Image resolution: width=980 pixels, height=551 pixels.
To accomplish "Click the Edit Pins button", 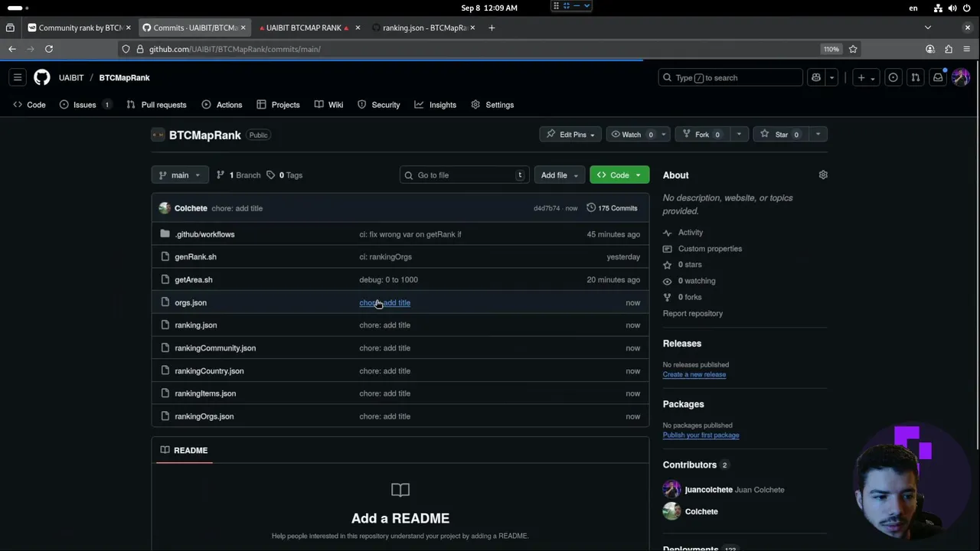I will 571,135.
